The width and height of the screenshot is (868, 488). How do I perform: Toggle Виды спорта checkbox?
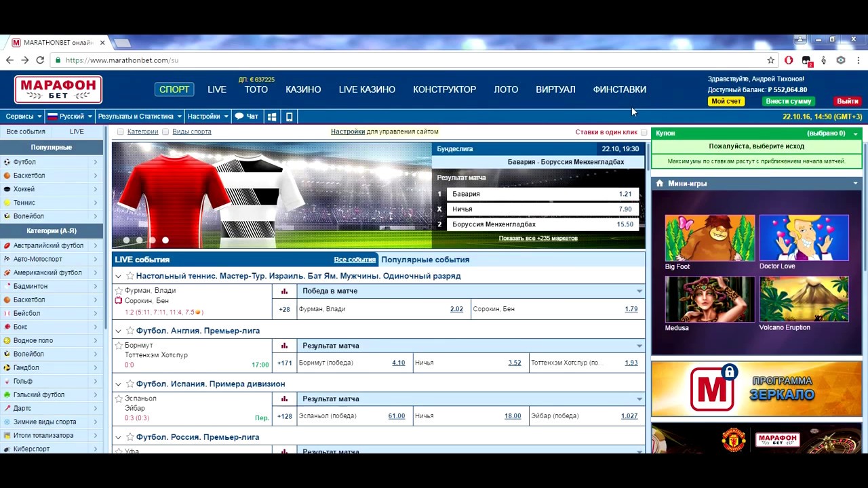click(x=165, y=131)
